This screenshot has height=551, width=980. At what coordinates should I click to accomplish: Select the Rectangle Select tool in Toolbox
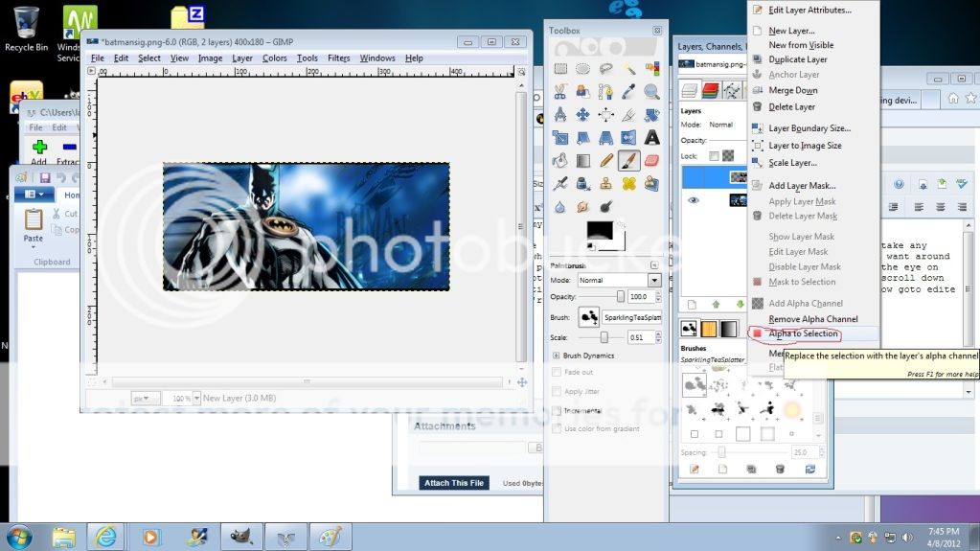[x=560, y=69]
